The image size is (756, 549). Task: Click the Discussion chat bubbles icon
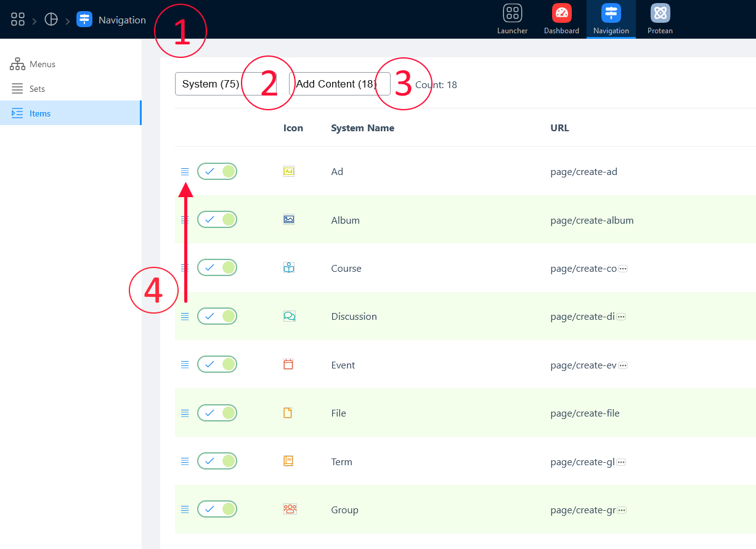pyautogui.click(x=289, y=316)
